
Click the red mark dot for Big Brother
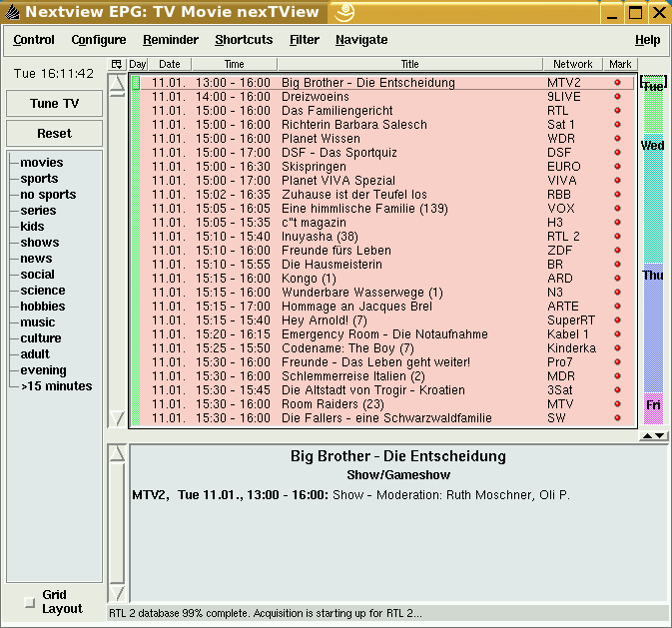pyautogui.click(x=617, y=83)
